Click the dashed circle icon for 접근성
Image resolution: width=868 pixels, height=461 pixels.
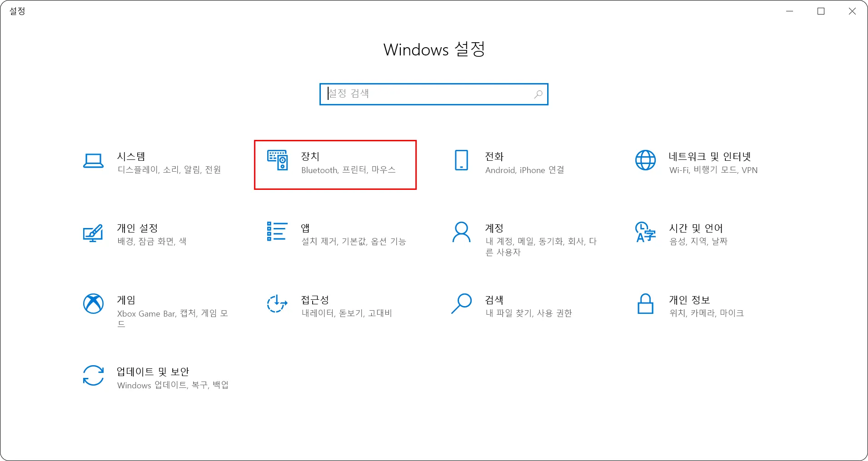(x=277, y=304)
